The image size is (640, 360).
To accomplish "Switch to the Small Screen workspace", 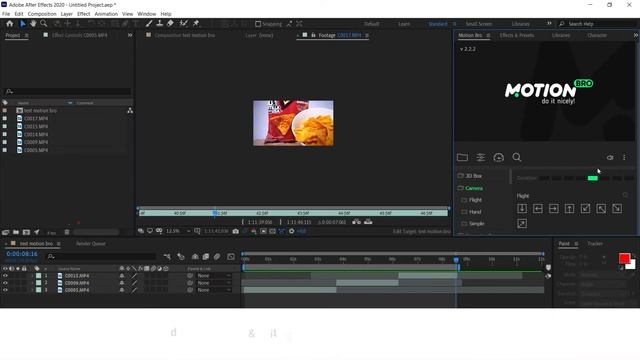I will click(x=479, y=24).
